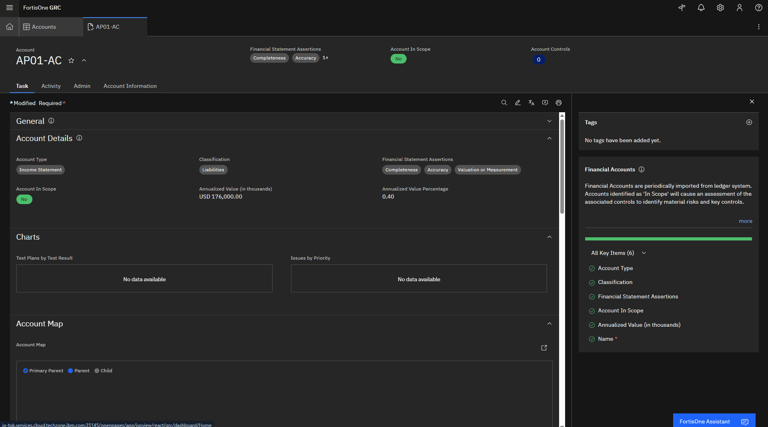Image resolution: width=768 pixels, height=427 pixels.
Task: Close the right side panel
Action: point(752,102)
